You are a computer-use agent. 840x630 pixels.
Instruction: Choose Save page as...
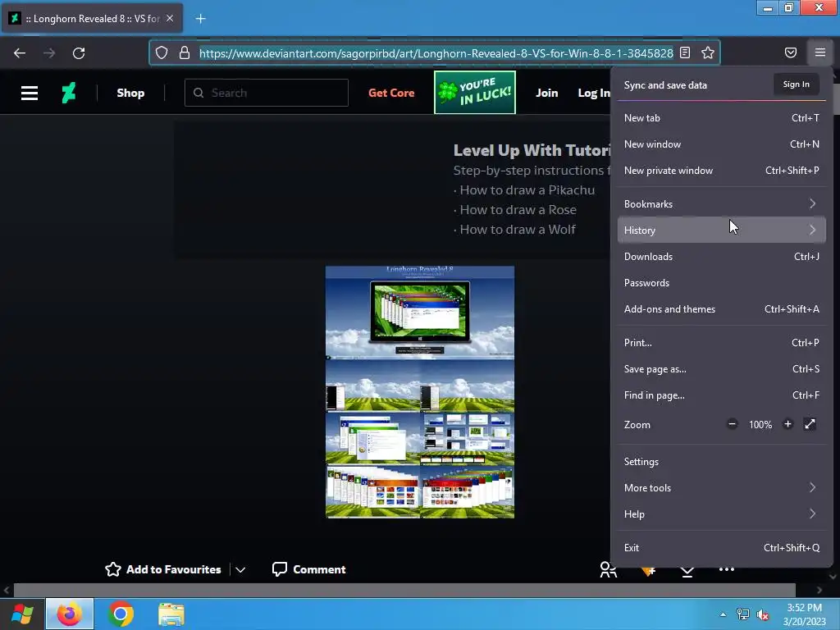(x=721, y=368)
